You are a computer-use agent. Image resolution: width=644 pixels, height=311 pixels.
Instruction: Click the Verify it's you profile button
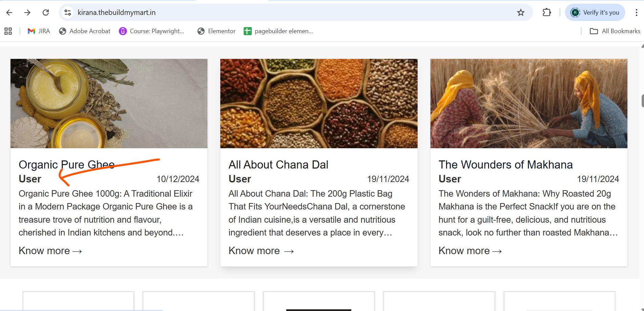(x=595, y=13)
